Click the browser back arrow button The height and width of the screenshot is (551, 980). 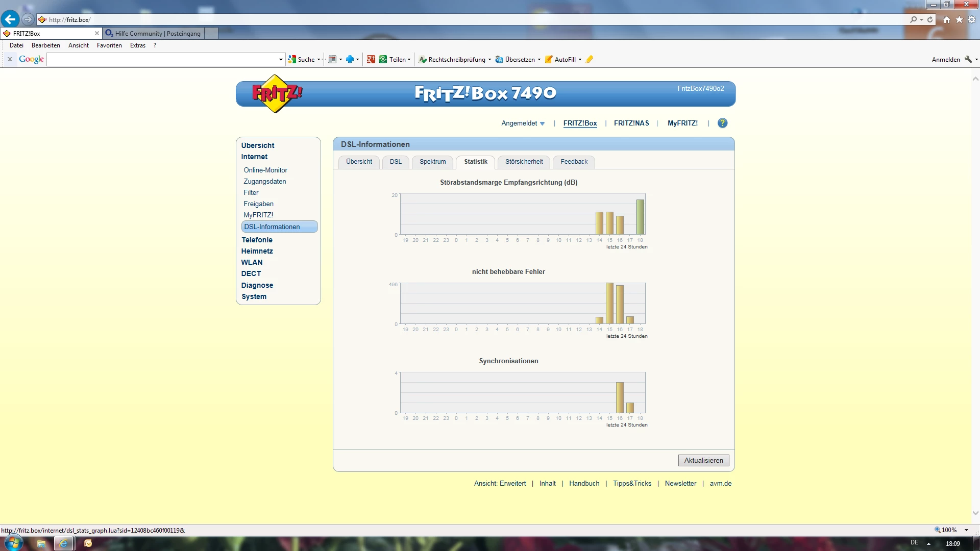coord(10,19)
